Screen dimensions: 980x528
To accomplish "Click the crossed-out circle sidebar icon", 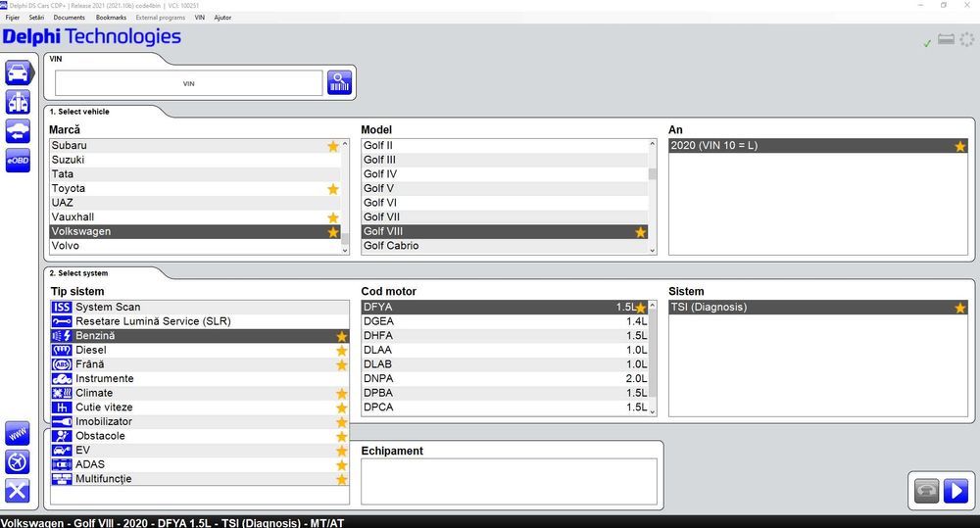I will [18, 461].
